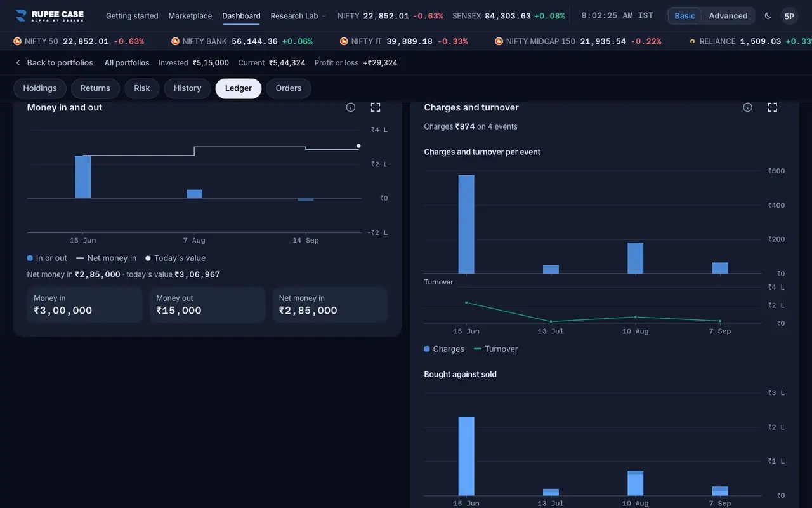Click the Rupee Case logo
This screenshot has width=812, height=508.
click(49, 16)
